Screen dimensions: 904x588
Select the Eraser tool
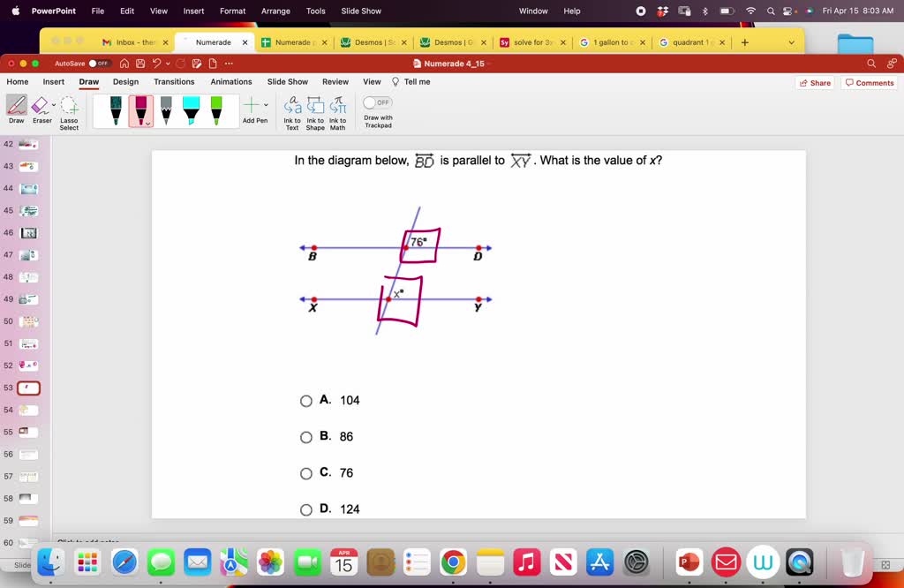tap(41, 108)
